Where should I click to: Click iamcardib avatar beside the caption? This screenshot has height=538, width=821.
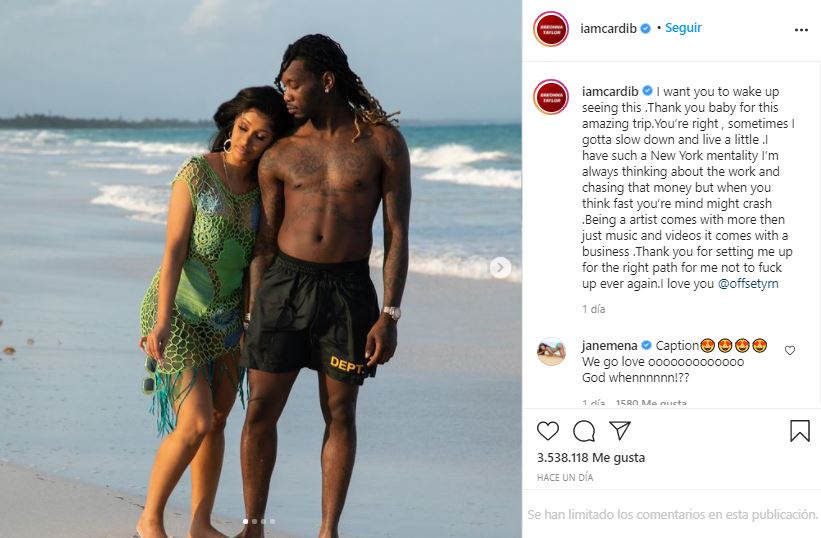(551, 97)
